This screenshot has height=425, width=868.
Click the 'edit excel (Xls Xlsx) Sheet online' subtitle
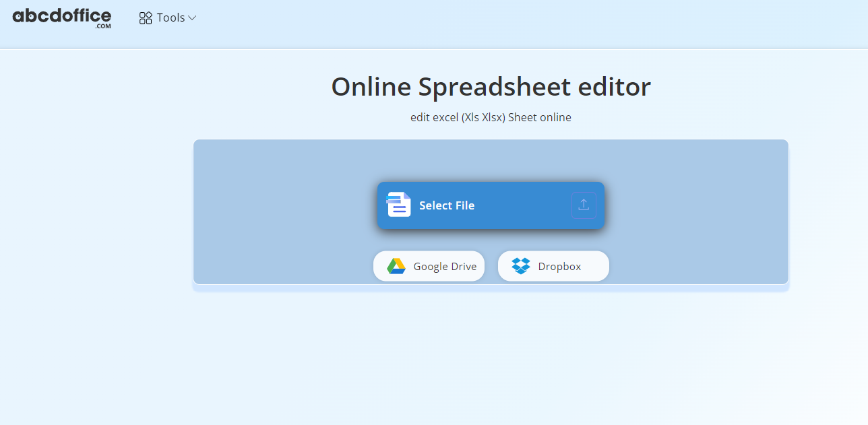491,117
